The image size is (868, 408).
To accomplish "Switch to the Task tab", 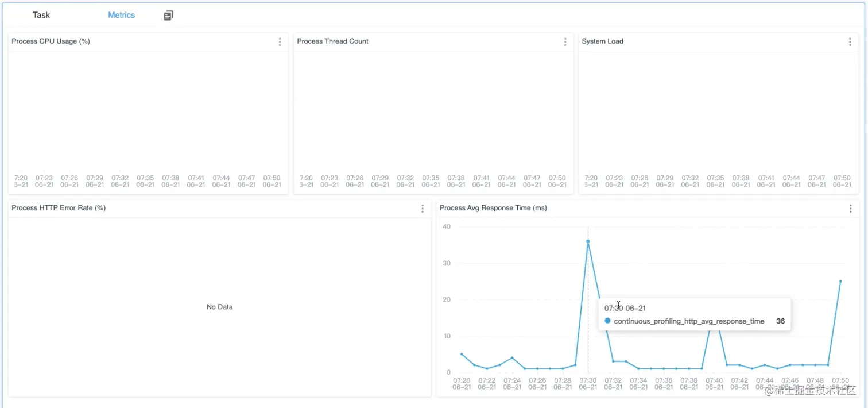I will pyautogui.click(x=41, y=16).
